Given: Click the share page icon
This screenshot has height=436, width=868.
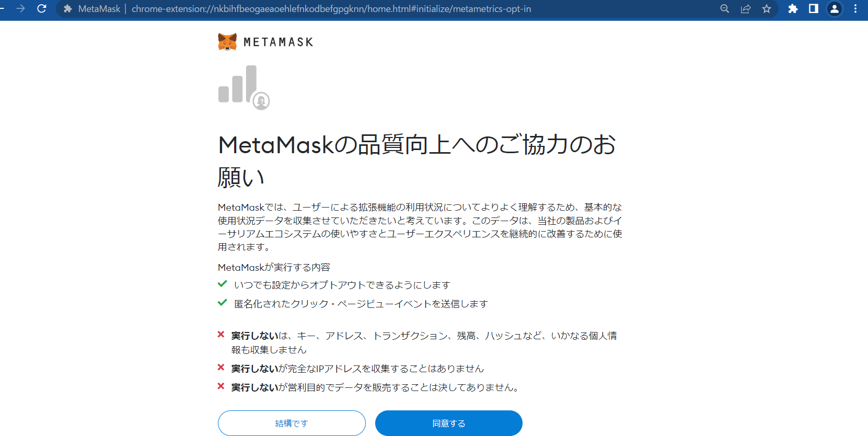Looking at the screenshot, I should click(x=746, y=9).
